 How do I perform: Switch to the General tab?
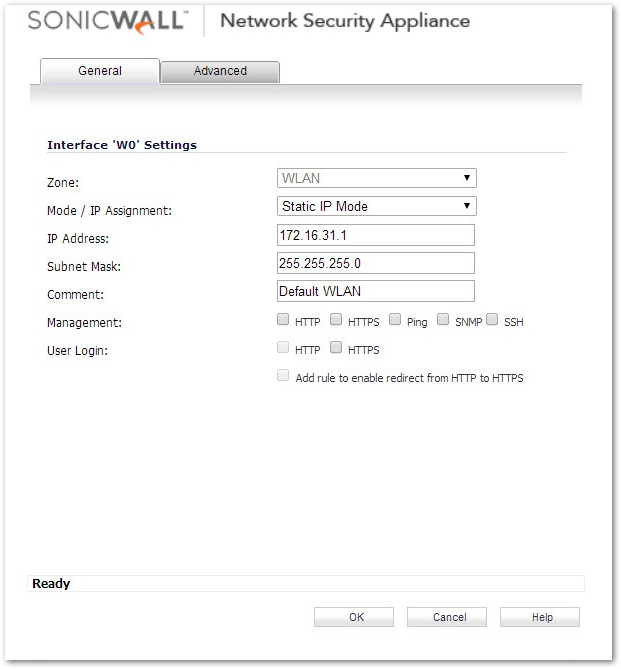pyautogui.click(x=100, y=71)
